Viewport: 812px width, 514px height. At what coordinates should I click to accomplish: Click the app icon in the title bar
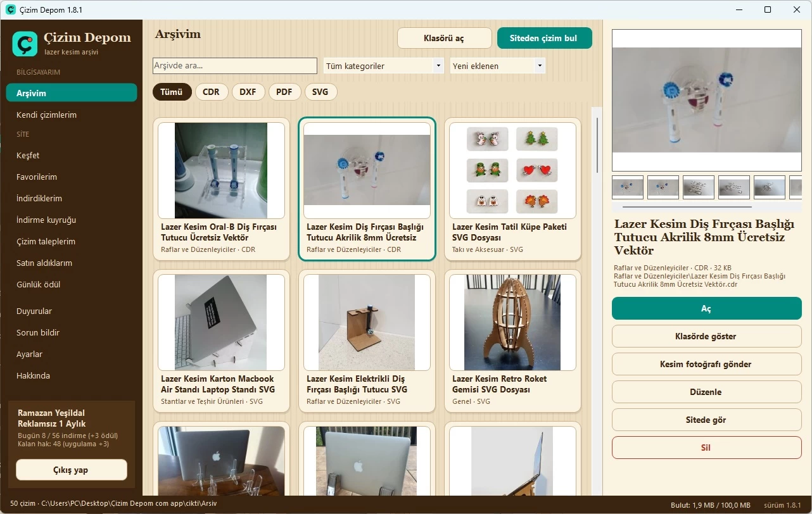11,9
